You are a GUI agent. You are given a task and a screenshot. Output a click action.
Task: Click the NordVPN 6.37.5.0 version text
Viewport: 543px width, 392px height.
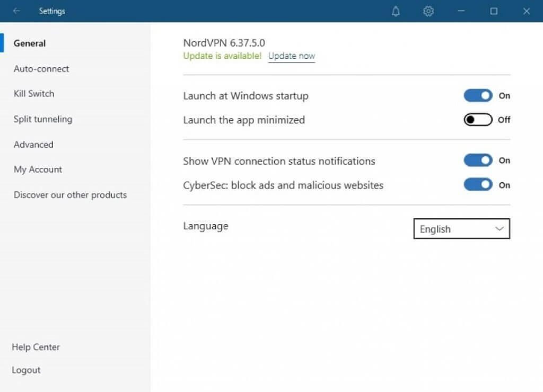pos(224,43)
